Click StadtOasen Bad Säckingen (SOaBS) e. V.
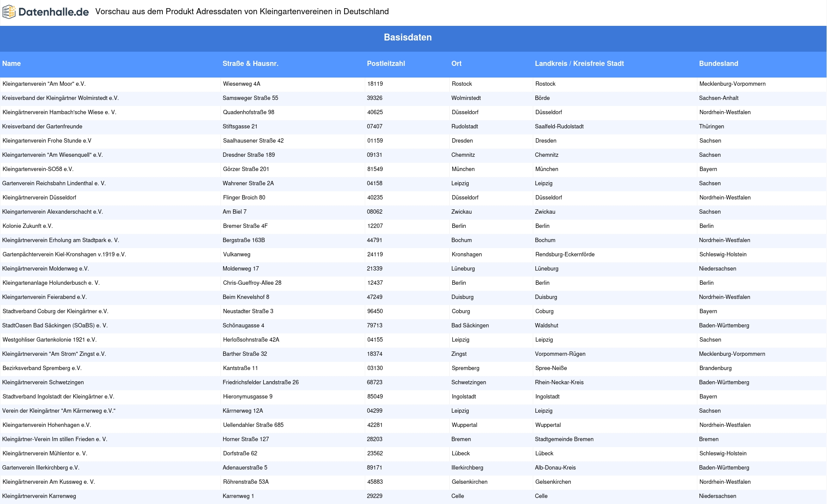 coord(55,326)
